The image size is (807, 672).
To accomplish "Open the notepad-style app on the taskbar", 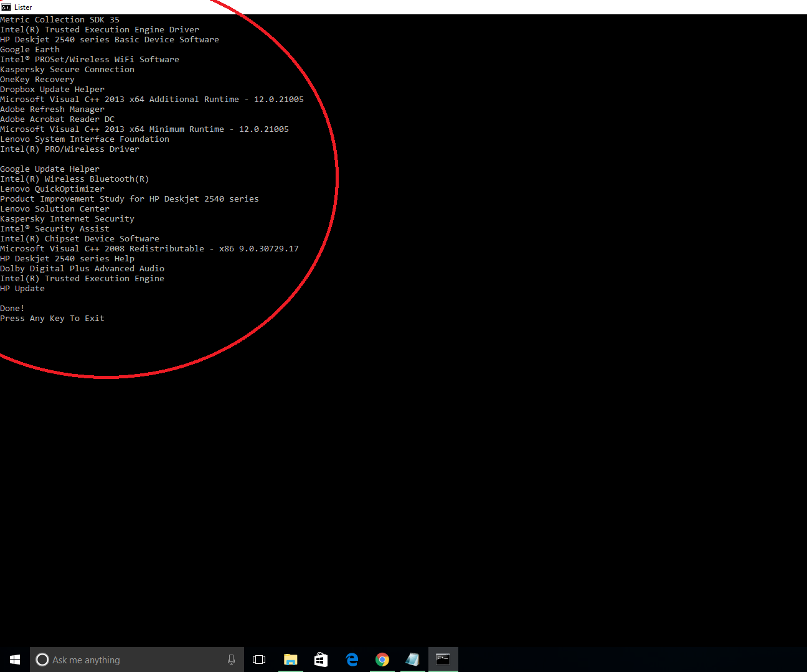I will 412,660.
